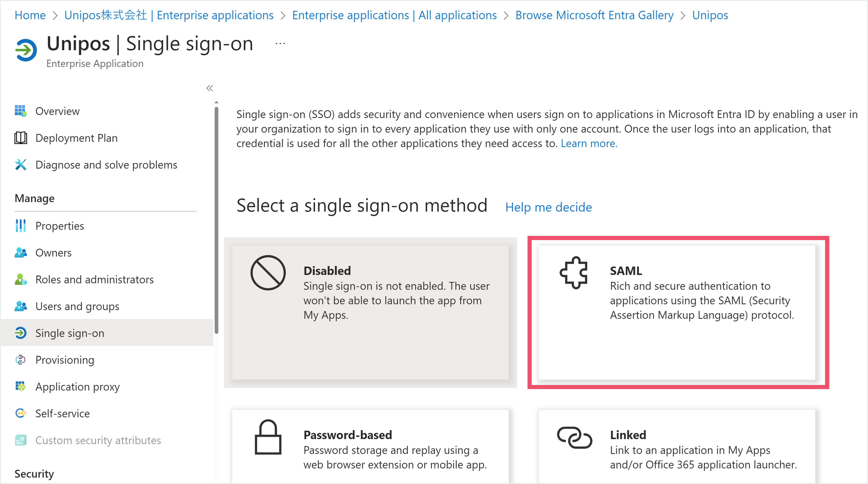Choose the Disabled sign-on method card
The image size is (868, 484).
tap(370, 312)
